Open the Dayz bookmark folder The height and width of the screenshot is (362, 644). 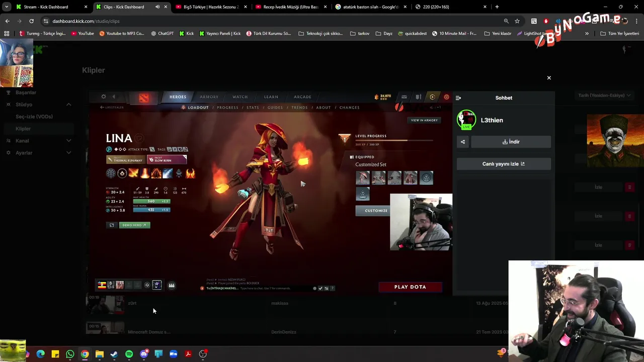(384, 34)
